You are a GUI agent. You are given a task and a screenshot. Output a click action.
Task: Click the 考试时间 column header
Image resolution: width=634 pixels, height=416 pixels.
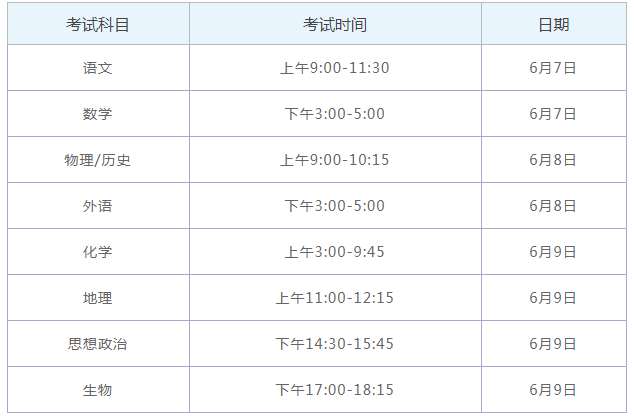334,24
